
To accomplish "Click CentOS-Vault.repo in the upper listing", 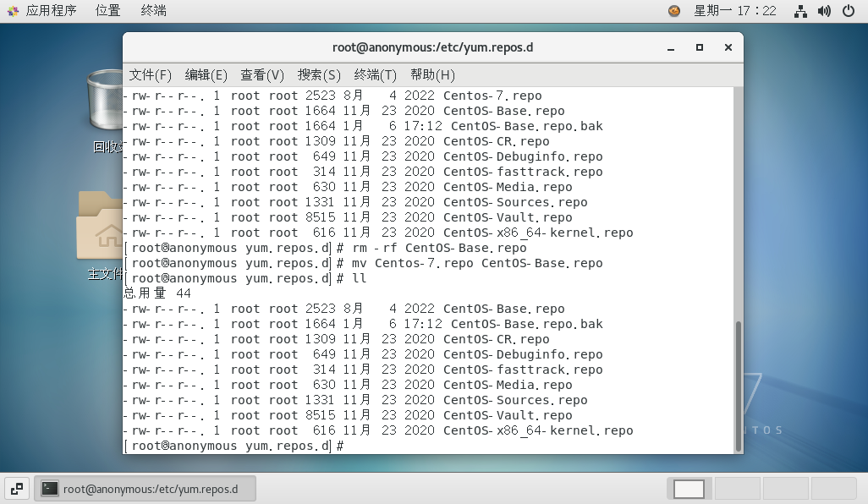I will tap(508, 217).
